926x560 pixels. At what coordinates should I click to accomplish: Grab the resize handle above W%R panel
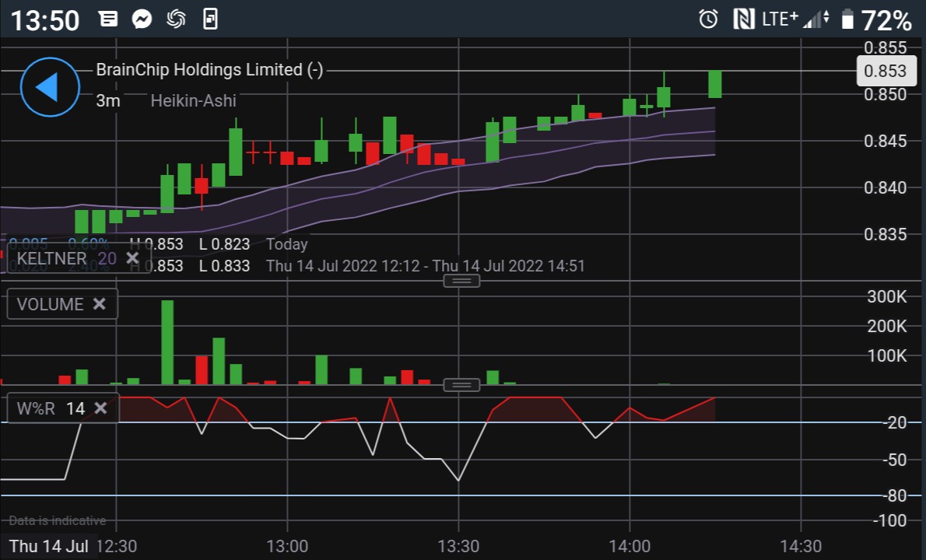(461, 385)
